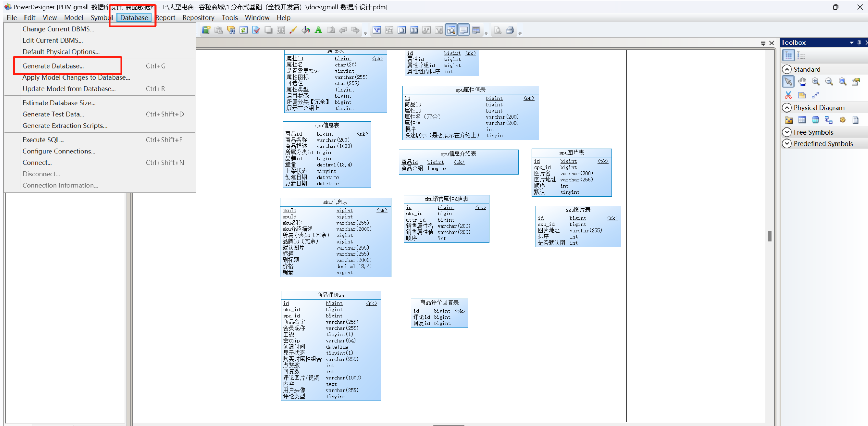Click the grid table list toolbar icon
Image resolution: width=868 pixels, height=426 pixels.
point(476,30)
